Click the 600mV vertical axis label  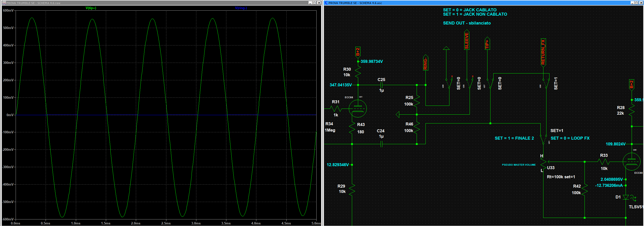pos(8,11)
